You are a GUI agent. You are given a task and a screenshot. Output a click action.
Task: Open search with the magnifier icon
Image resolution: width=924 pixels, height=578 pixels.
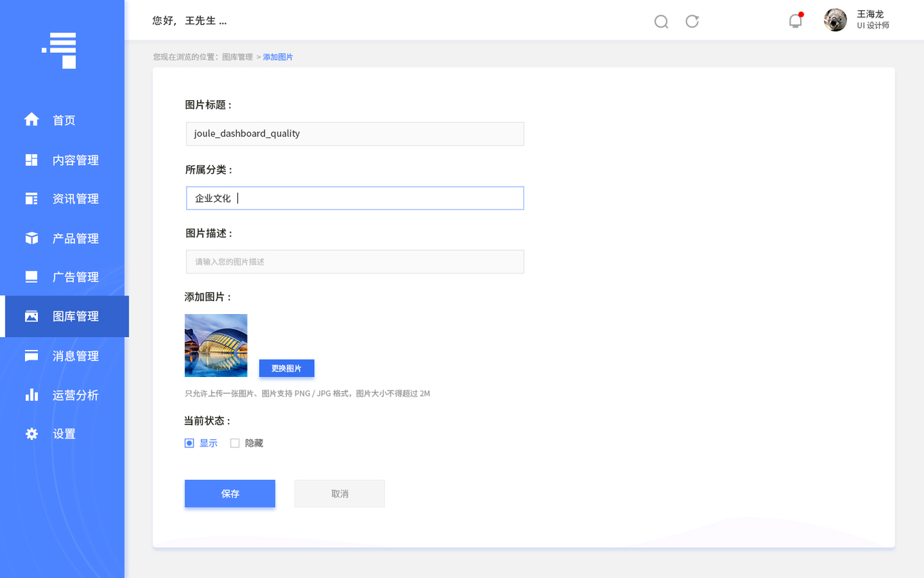coord(662,22)
